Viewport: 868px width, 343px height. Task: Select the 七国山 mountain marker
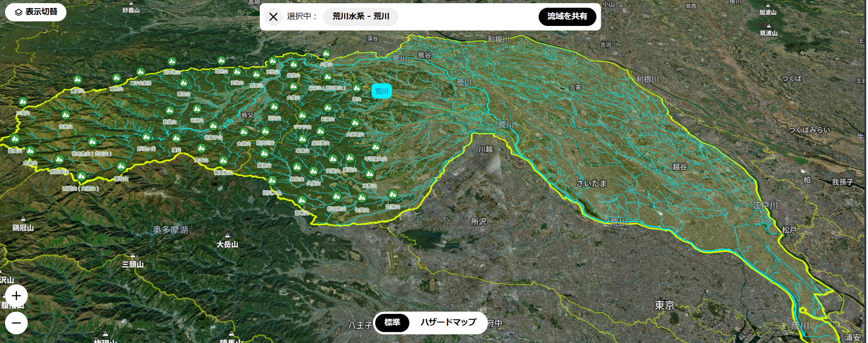click(362, 198)
